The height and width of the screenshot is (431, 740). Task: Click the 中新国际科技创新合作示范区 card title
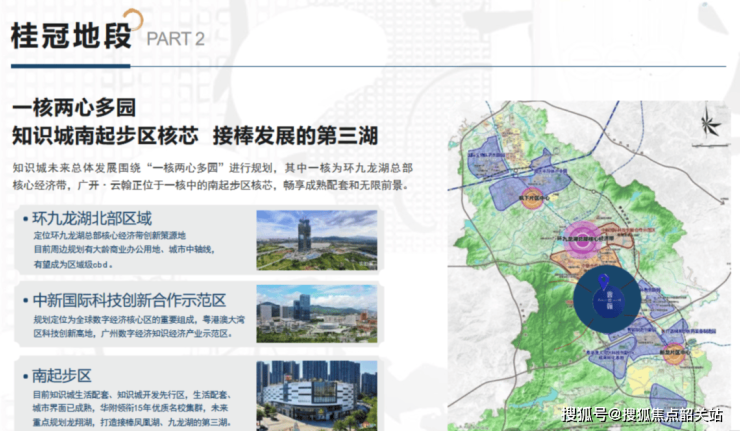(x=129, y=300)
